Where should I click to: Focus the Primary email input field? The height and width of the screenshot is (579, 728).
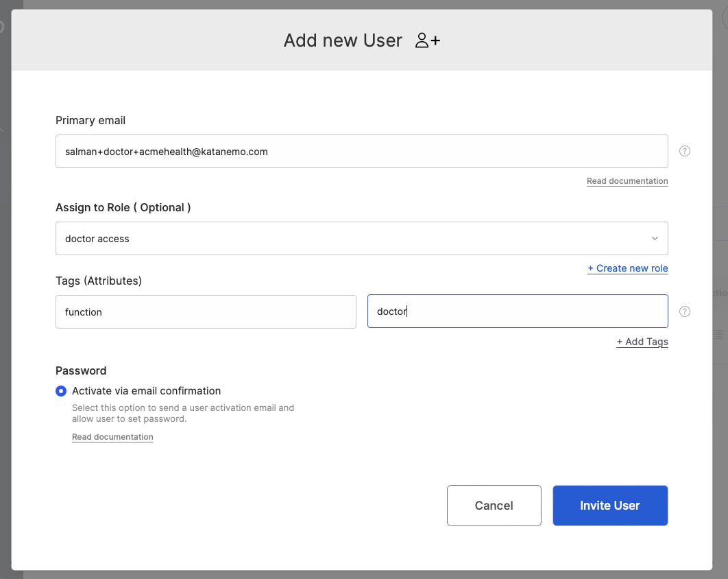tap(361, 152)
